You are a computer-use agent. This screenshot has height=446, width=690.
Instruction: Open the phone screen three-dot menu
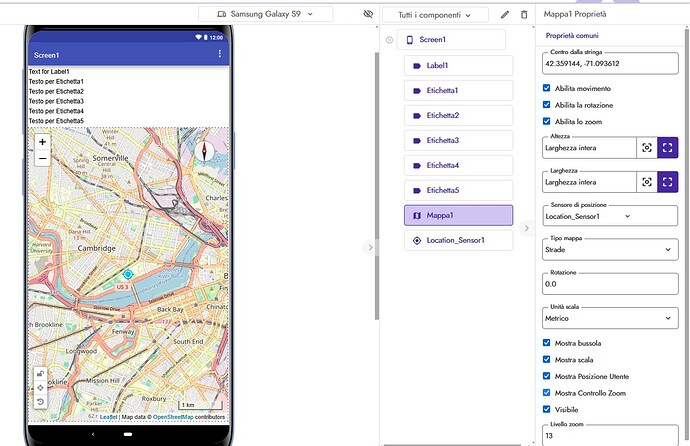219,54
